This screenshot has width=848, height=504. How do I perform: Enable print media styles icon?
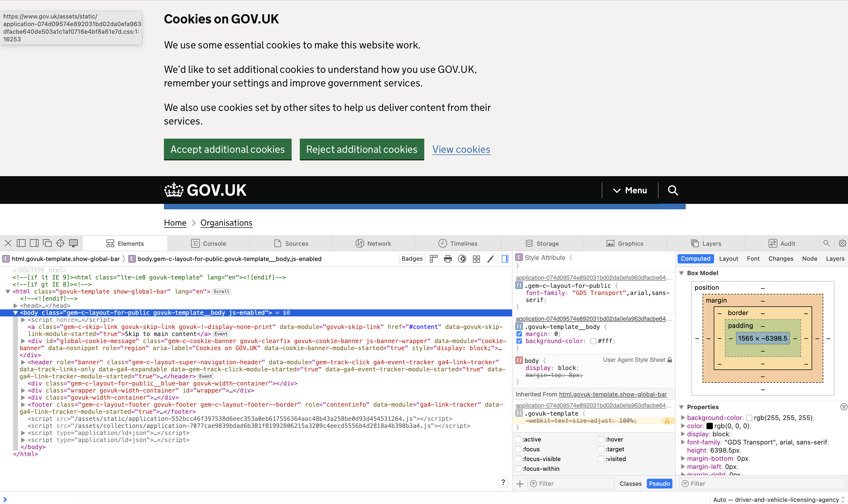(x=448, y=259)
